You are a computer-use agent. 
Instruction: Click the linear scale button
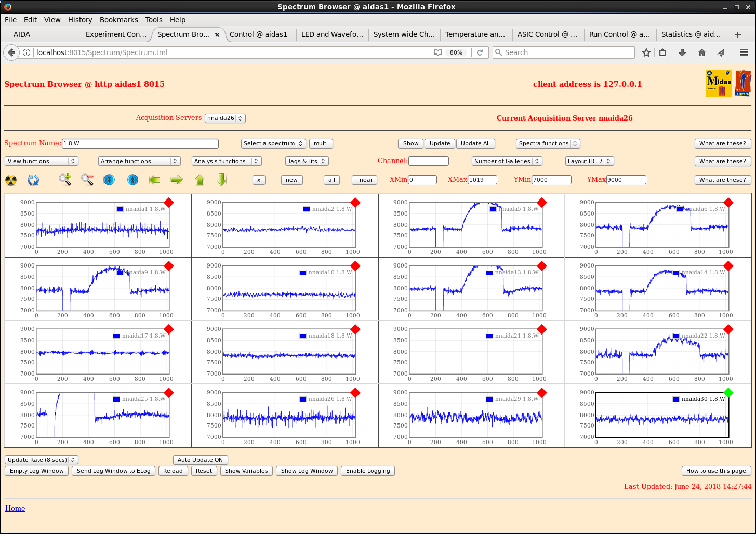(x=364, y=180)
